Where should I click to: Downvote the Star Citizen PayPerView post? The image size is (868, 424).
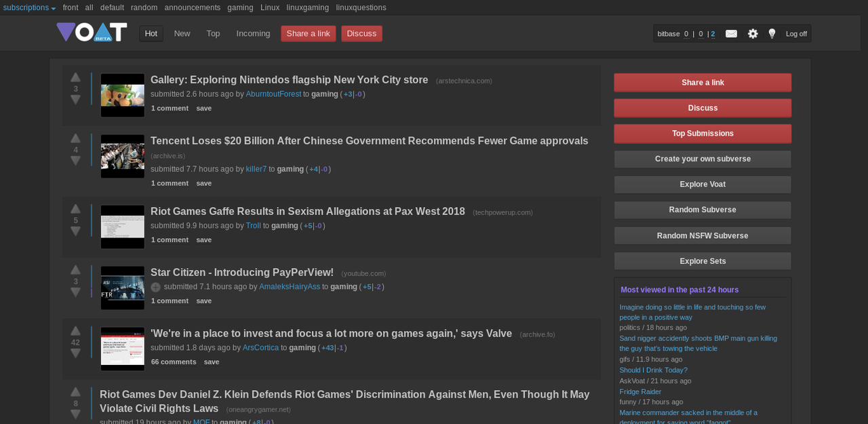coord(75,293)
